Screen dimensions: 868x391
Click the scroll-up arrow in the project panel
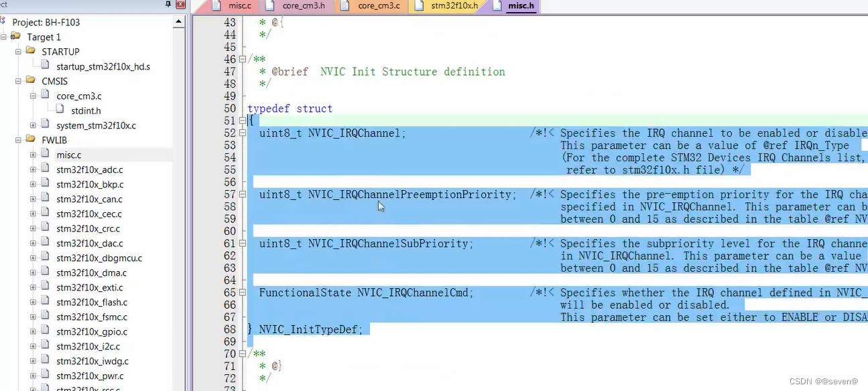tap(178, 20)
